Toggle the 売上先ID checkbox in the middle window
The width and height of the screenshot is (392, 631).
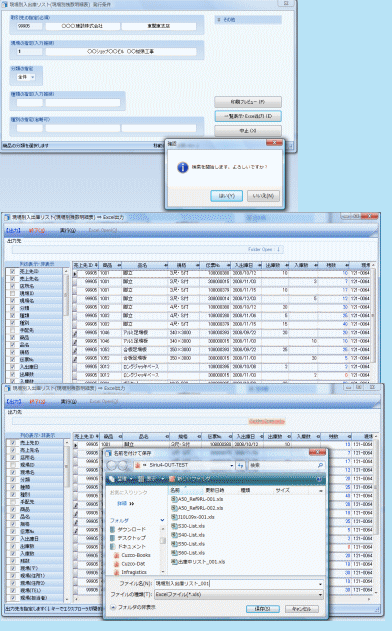[x=13, y=271]
